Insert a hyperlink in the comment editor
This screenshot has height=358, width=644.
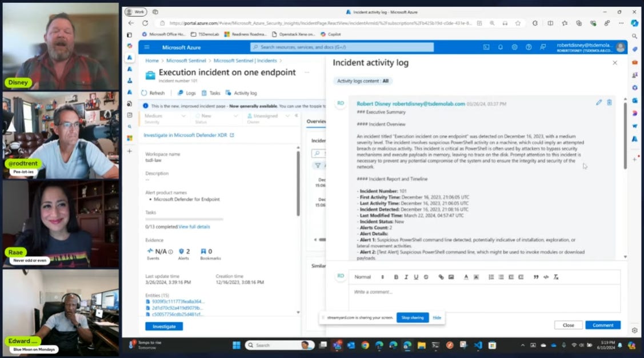[440, 277]
